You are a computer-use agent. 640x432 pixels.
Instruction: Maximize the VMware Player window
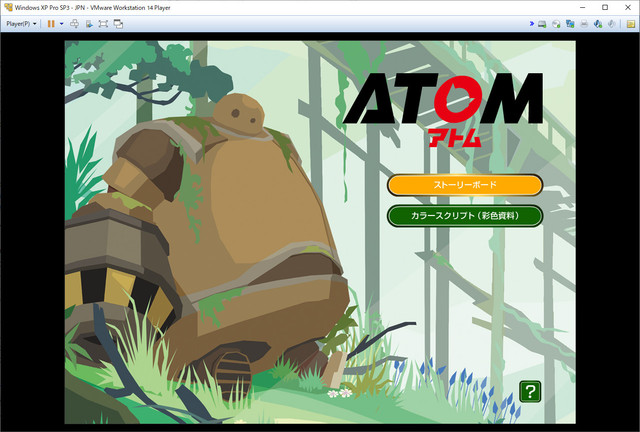(x=605, y=7)
